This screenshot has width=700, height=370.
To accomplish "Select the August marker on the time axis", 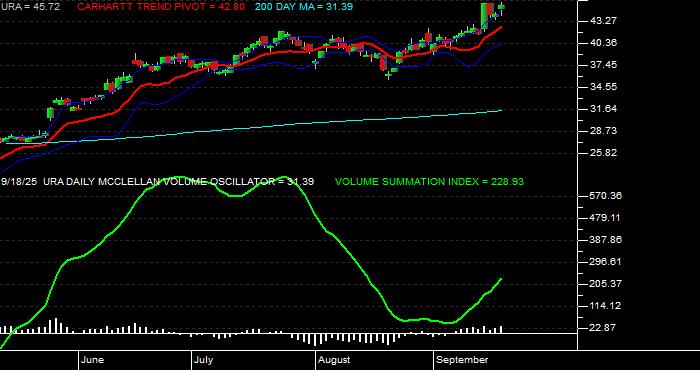I will coord(334,360).
